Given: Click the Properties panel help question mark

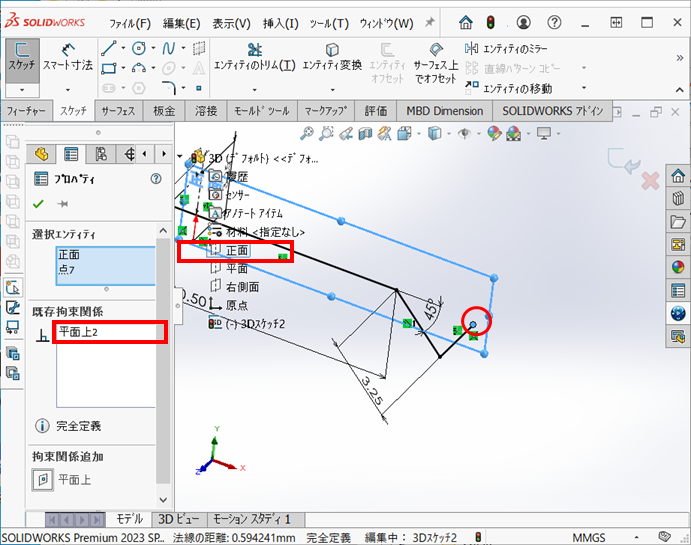Looking at the screenshot, I should click(x=155, y=179).
